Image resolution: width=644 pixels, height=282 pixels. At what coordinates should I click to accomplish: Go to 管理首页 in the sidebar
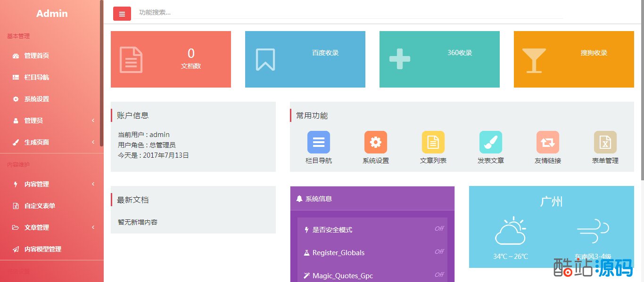tap(36, 56)
